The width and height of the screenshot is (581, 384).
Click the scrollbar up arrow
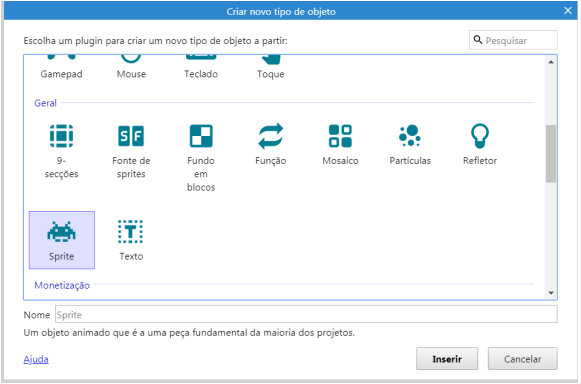(551, 62)
